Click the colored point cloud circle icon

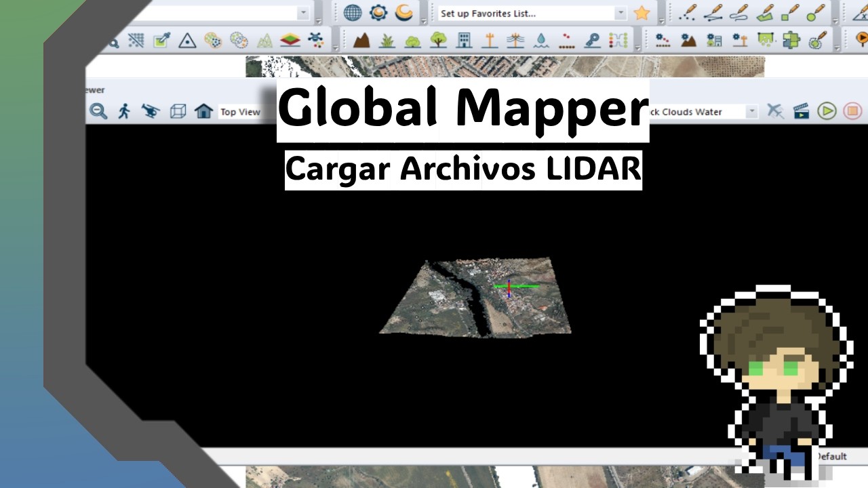click(x=213, y=40)
